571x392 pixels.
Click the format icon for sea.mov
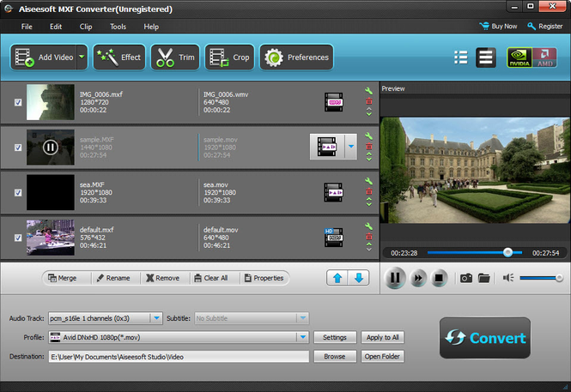[x=333, y=192]
